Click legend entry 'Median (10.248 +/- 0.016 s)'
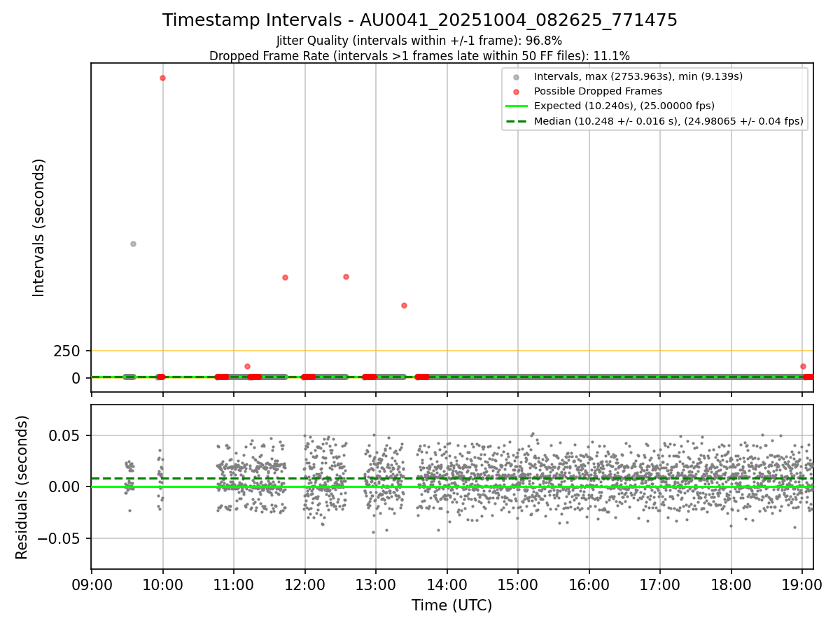This screenshot has width=840, height=630. tap(668, 121)
